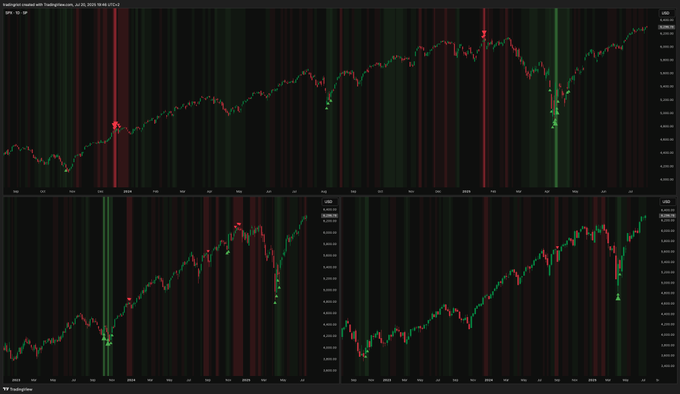Click the 3,600.00 price level on bottom-left chart axis
The image size is (680, 394).
[330, 371]
